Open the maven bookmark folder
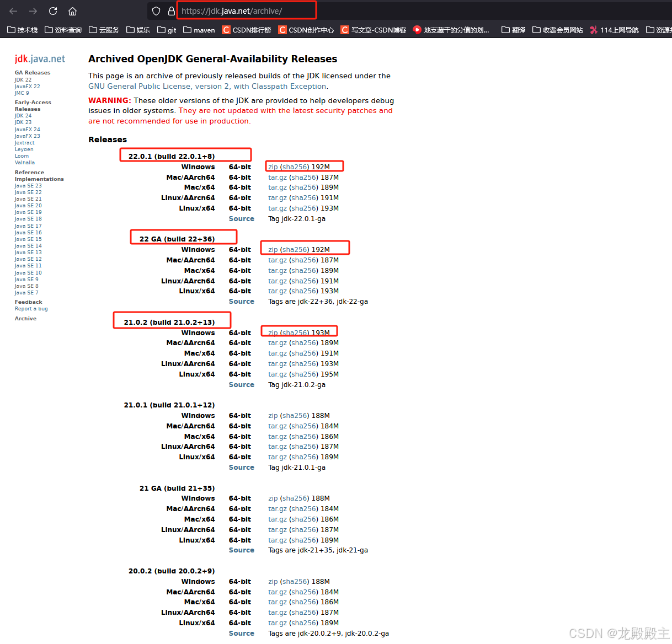This screenshot has width=672, height=644. point(199,30)
